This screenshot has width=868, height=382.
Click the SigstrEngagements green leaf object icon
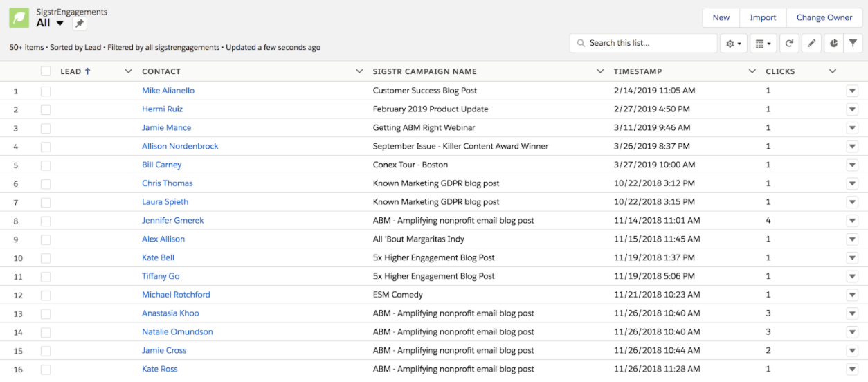pyautogui.click(x=19, y=18)
